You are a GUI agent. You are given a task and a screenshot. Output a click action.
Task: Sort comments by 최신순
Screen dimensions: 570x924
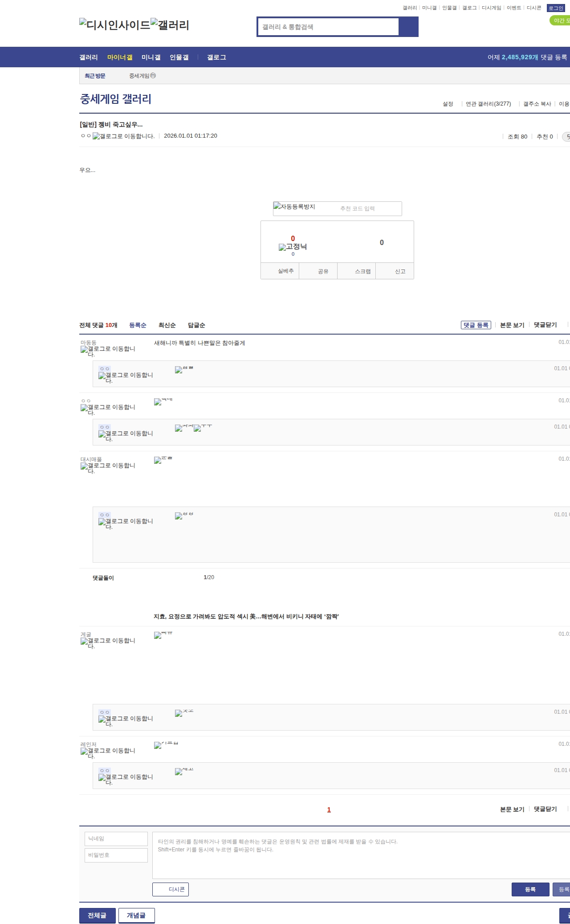167,325
